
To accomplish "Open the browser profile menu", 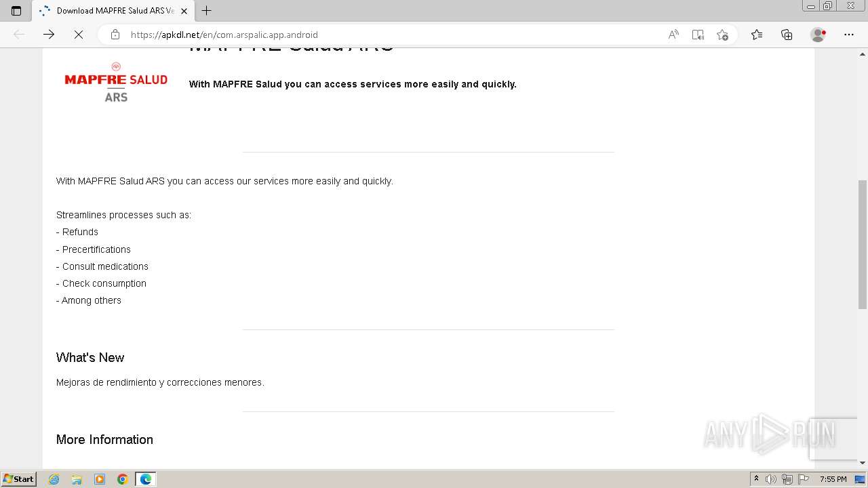I will (x=818, y=35).
